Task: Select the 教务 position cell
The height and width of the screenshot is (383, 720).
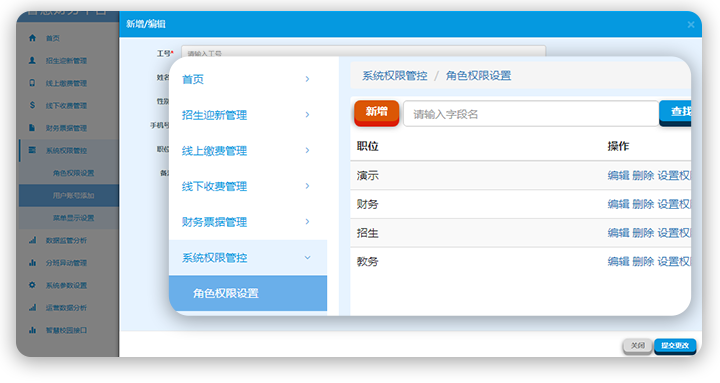Action: (x=367, y=262)
